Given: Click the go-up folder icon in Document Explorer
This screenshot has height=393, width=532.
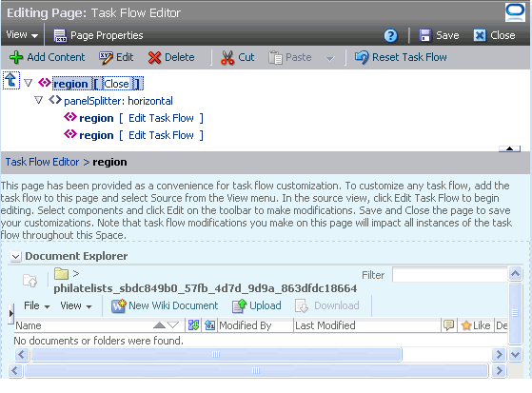Looking at the screenshot, I should coord(30,281).
